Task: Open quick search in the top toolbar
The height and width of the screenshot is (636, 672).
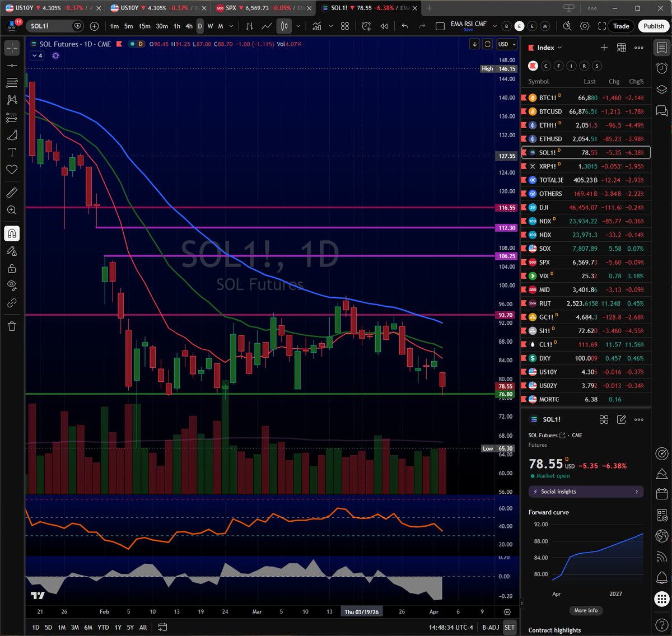Action: [x=567, y=26]
